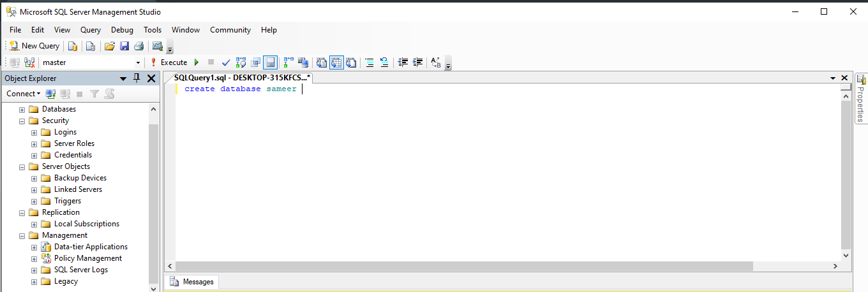868x292 pixels.
Task: Open the File menu
Action: point(15,30)
